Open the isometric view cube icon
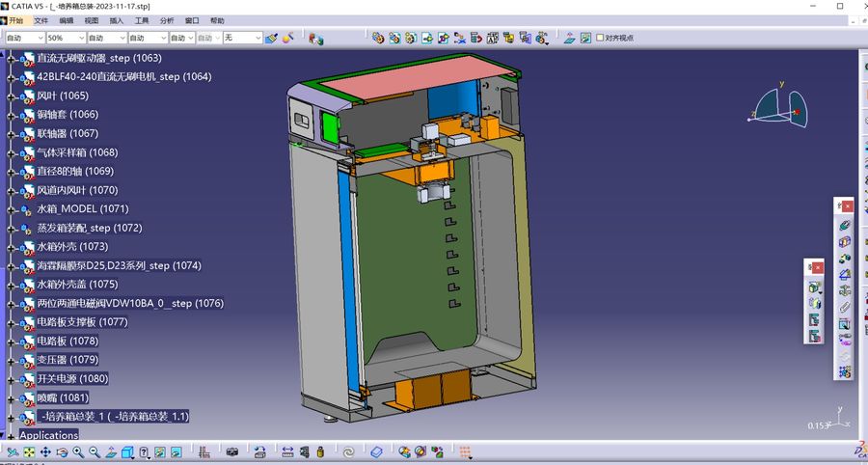Image resolution: width=868 pixels, height=465 pixels. point(127,452)
